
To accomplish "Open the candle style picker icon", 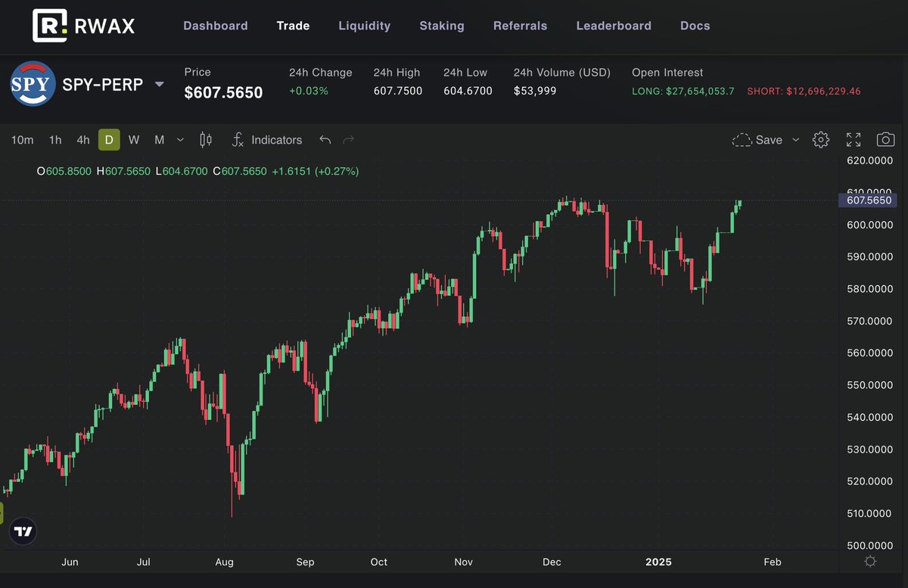I will tap(205, 140).
